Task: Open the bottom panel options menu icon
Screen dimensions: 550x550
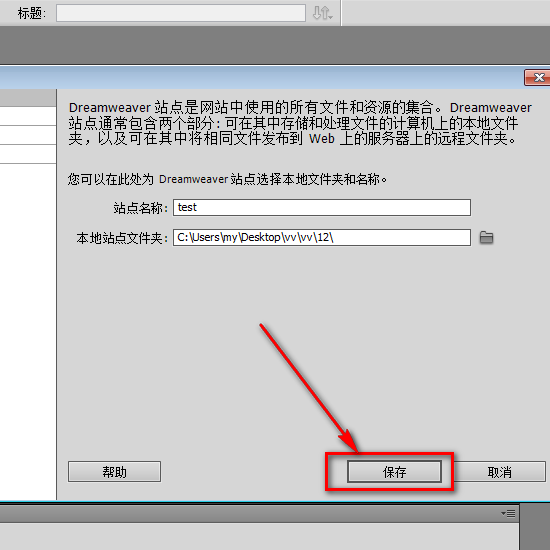Action: (508, 514)
